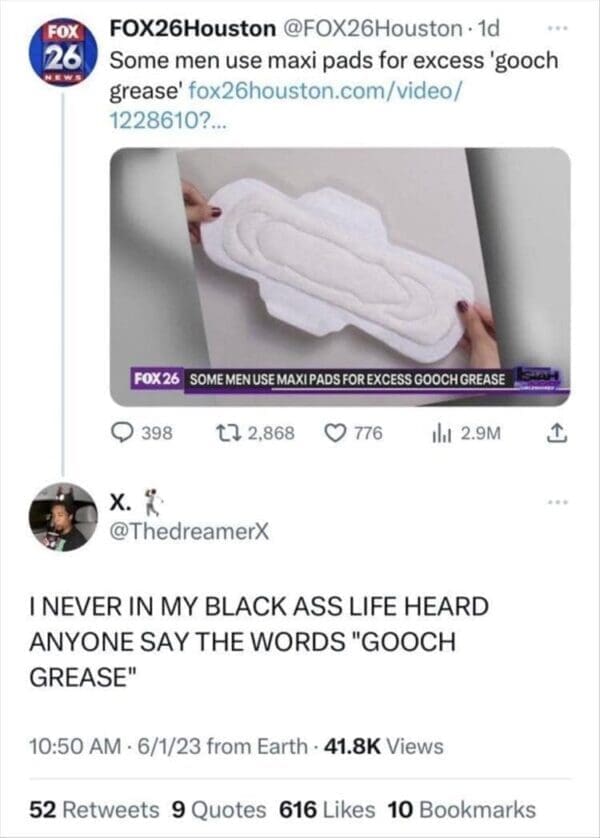Open the 41.8K Views count
The width and height of the screenshot is (600, 838).
[384, 746]
